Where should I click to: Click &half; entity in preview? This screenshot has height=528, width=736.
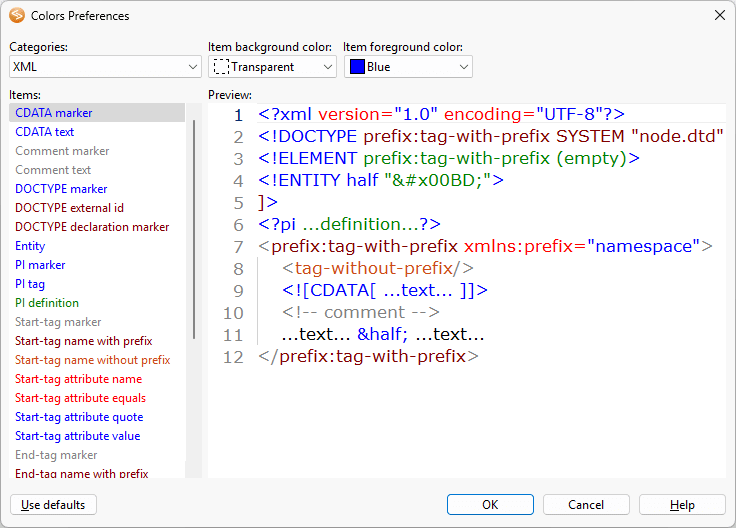click(x=383, y=335)
